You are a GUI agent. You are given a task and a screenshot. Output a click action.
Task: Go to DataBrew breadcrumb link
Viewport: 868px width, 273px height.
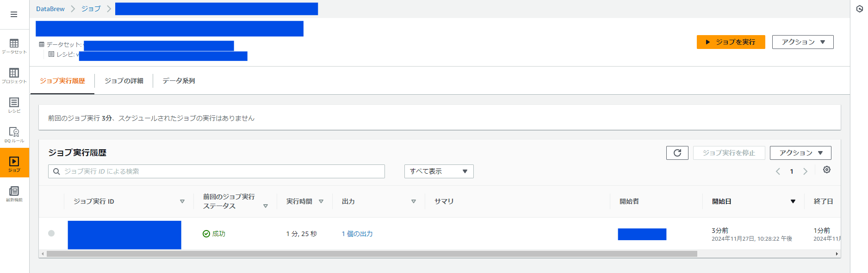50,9
